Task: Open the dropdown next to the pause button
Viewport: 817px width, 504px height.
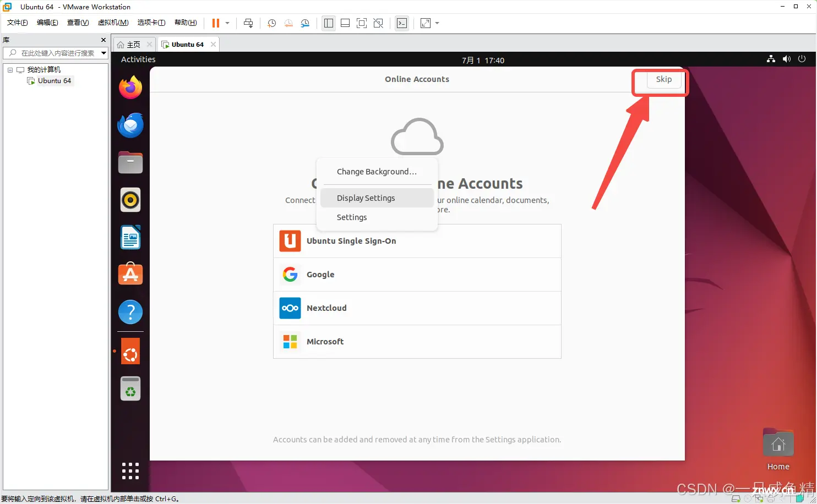Action: 227,23
